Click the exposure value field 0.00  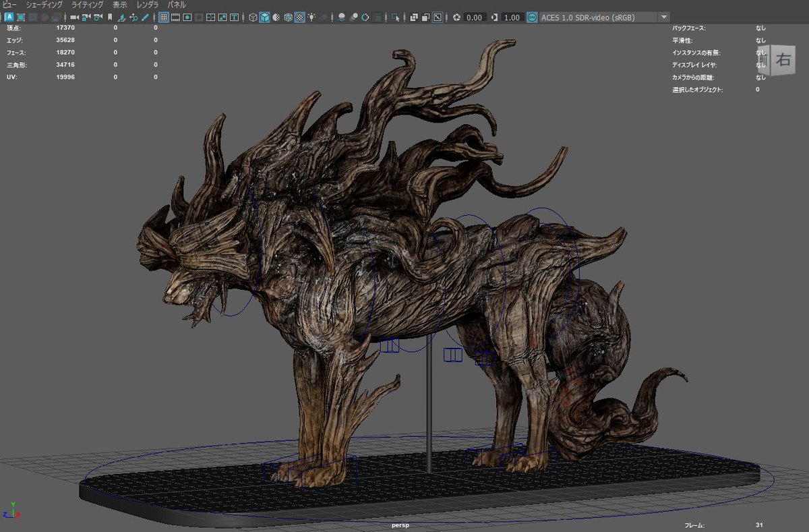pyautogui.click(x=475, y=17)
